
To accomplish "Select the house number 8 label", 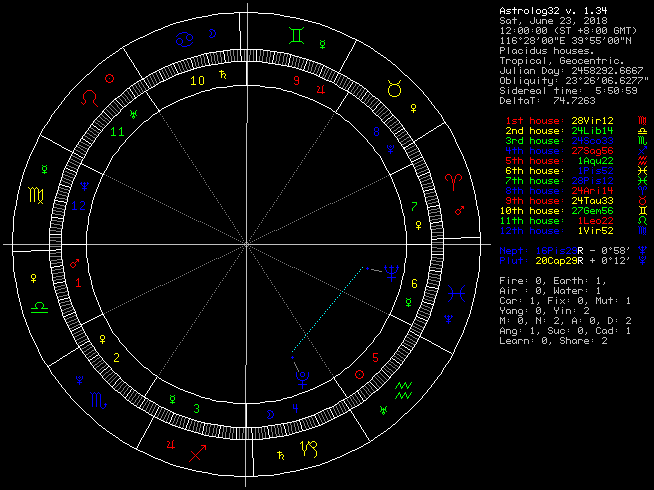I will click(376, 132).
